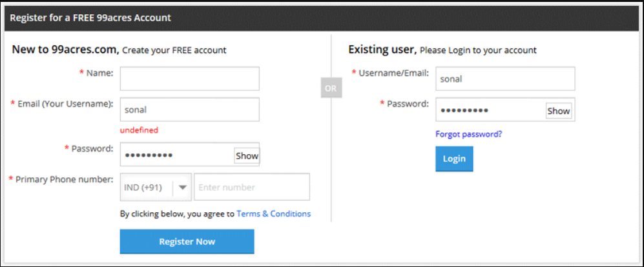The width and height of the screenshot is (644, 267).
Task: Click the arrow beside IND (+91)
Action: pos(183,188)
